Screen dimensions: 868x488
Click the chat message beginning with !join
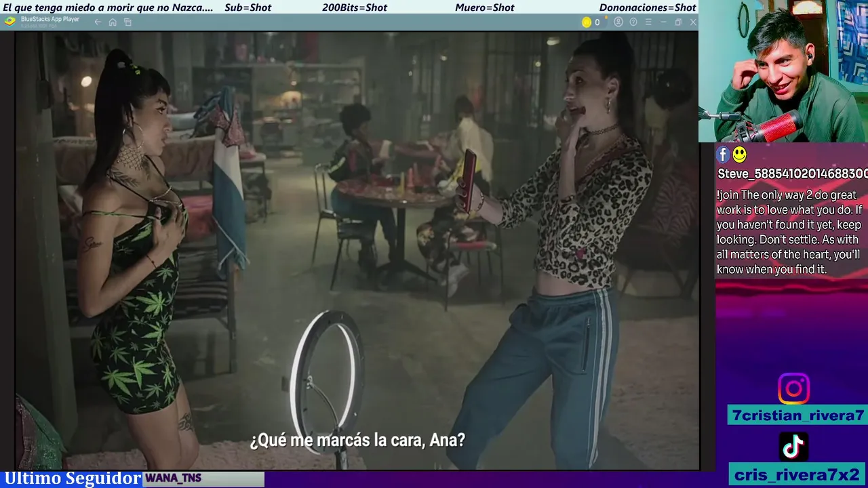789,232
